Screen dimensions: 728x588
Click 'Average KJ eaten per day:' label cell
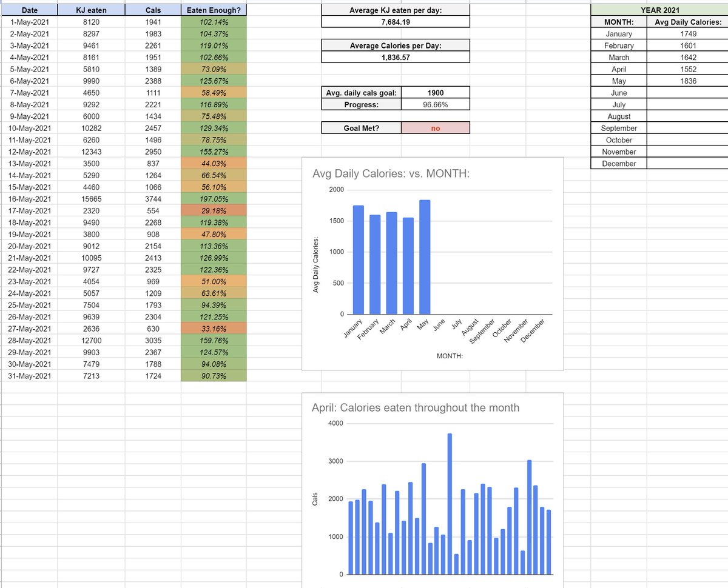[395, 10]
